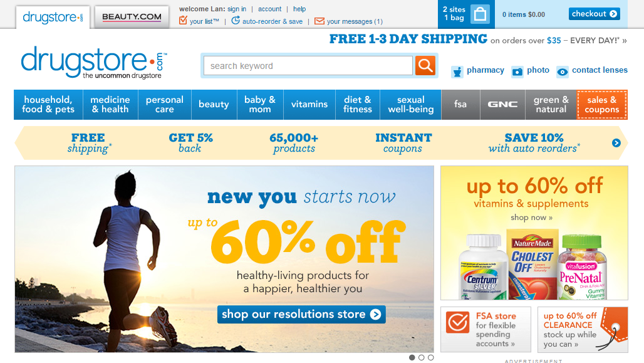The width and height of the screenshot is (644, 363).
Task: Click the contact lenses eye icon
Action: coord(563,72)
